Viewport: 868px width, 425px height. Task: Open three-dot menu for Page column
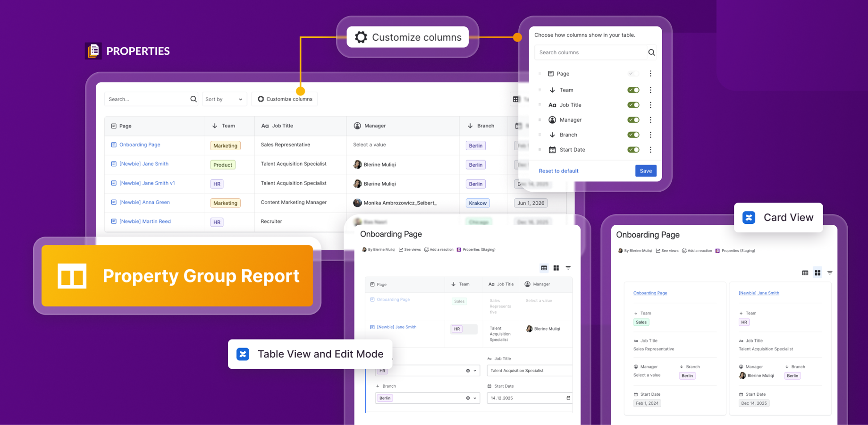coord(650,74)
